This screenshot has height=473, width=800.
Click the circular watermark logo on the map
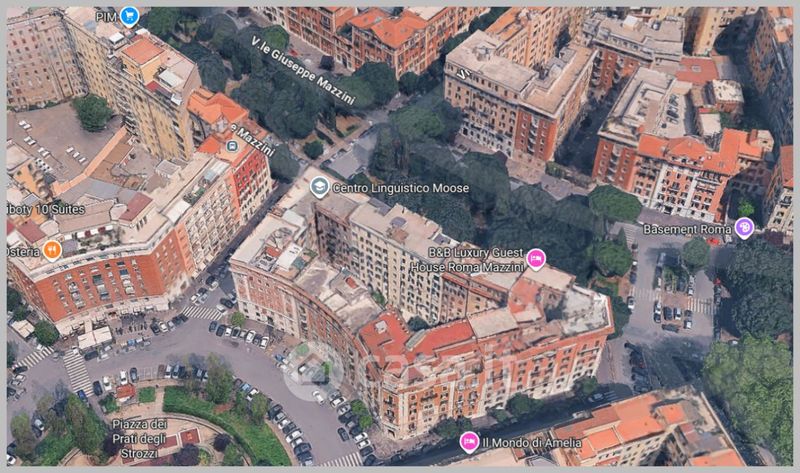pos(312,372)
